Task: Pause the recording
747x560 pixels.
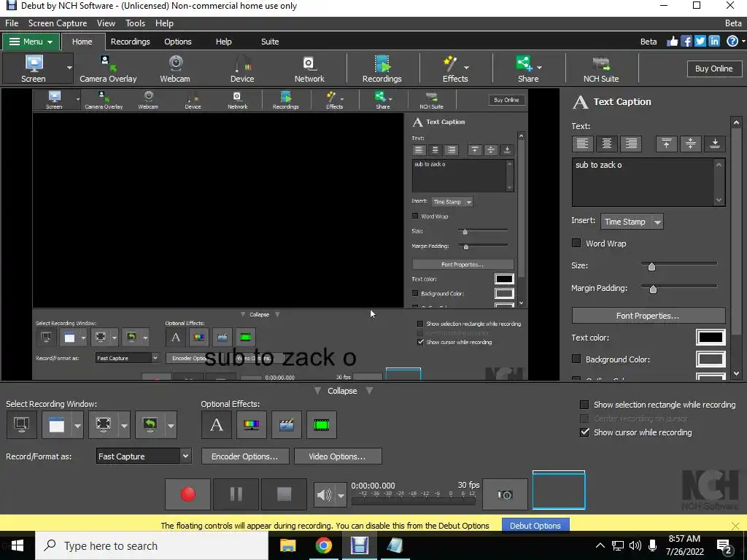Action: click(236, 494)
